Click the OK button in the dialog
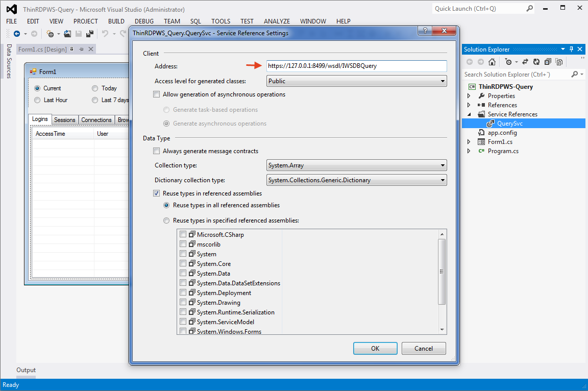 [375, 348]
